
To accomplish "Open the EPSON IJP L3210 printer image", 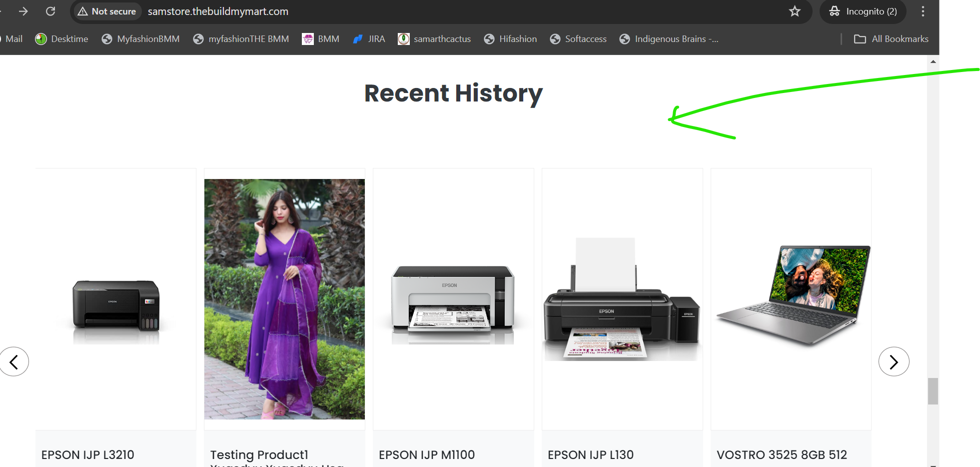I will coord(116,311).
